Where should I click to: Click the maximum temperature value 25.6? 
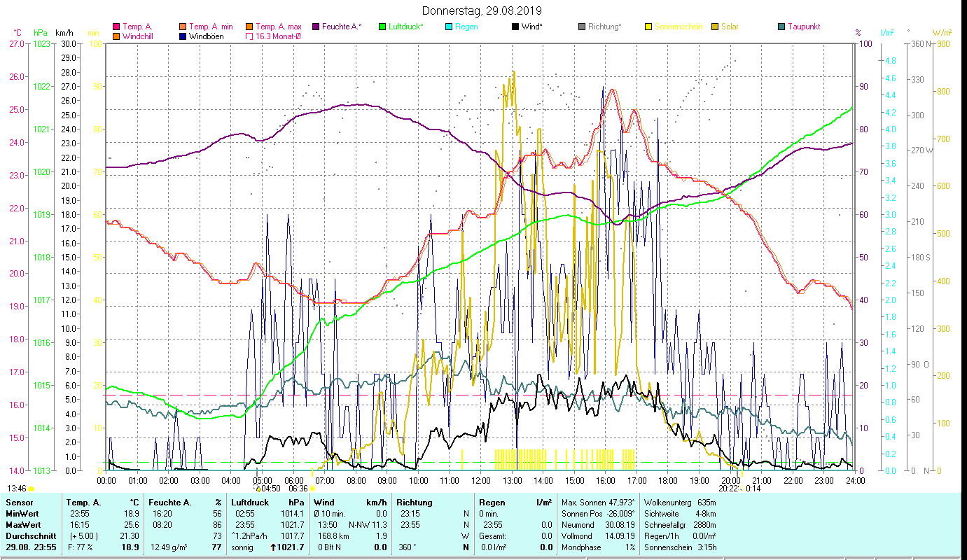[x=131, y=525]
